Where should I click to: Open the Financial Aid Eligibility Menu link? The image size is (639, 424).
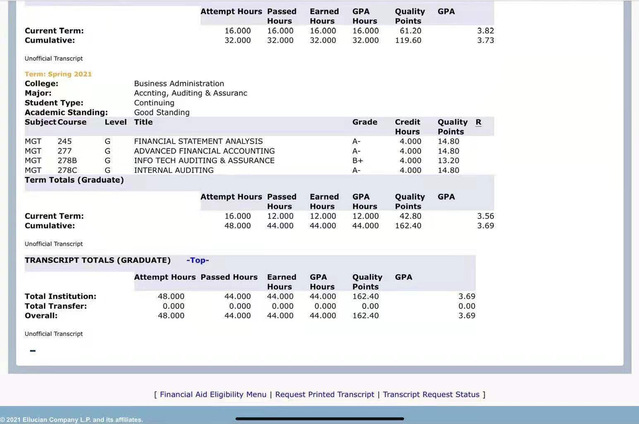[x=213, y=394]
